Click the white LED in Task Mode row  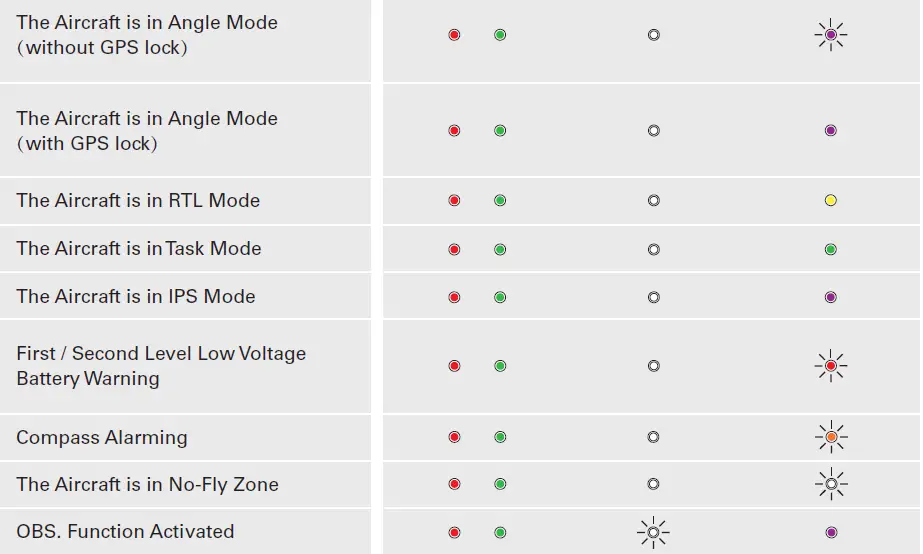pos(653,249)
